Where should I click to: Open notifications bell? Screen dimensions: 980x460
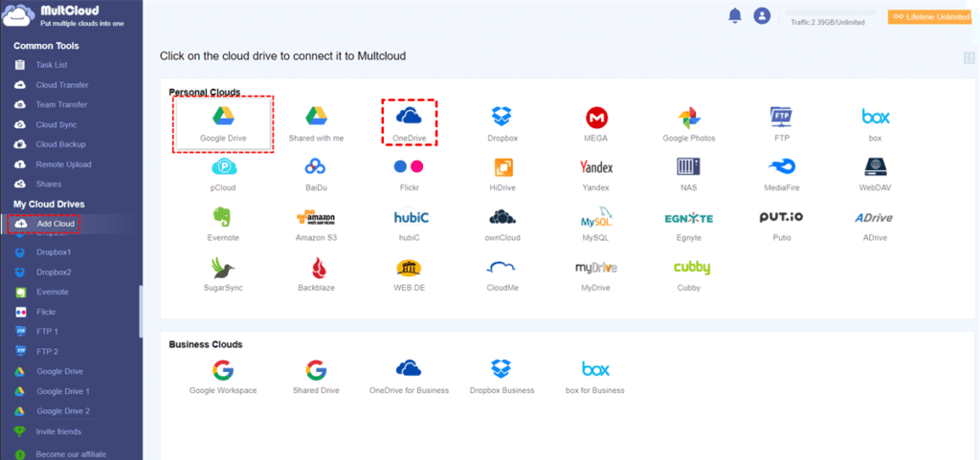[734, 15]
